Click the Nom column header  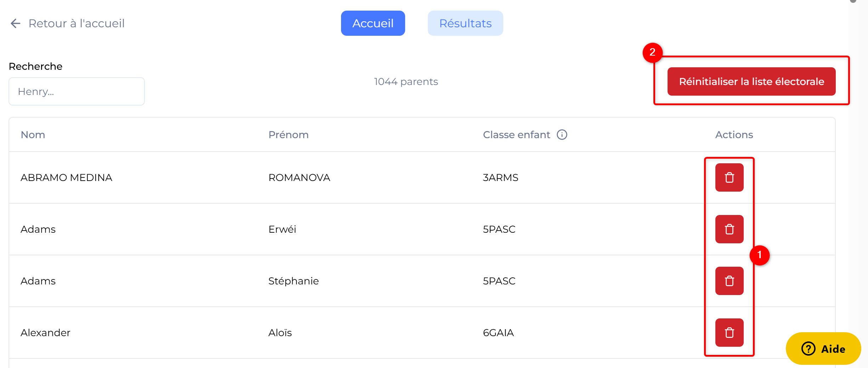tap(33, 135)
